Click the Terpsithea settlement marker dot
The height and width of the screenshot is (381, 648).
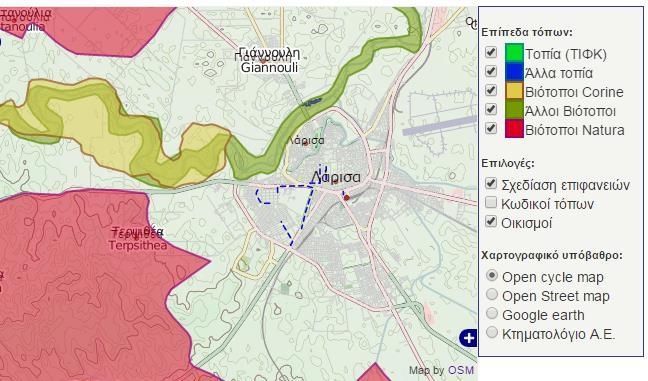click(x=136, y=237)
